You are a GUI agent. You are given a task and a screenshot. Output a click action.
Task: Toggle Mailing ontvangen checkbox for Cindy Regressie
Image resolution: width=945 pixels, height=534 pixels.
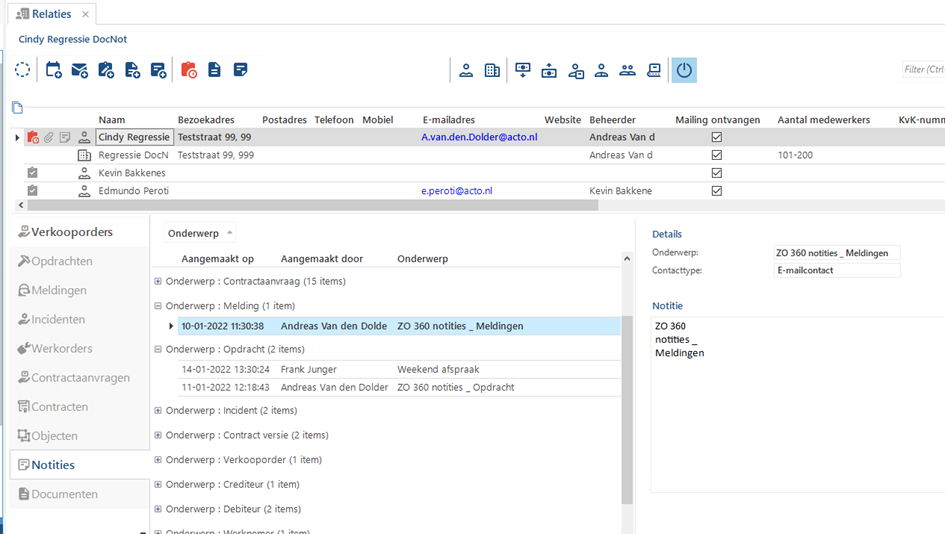click(717, 137)
